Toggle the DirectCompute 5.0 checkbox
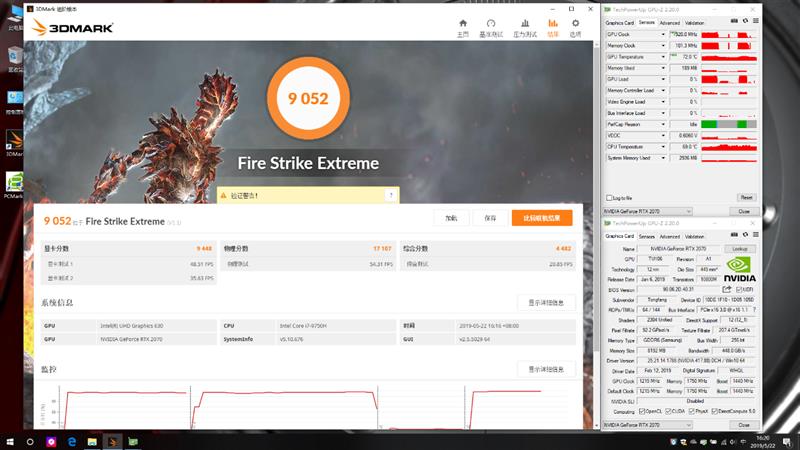 pos(714,411)
